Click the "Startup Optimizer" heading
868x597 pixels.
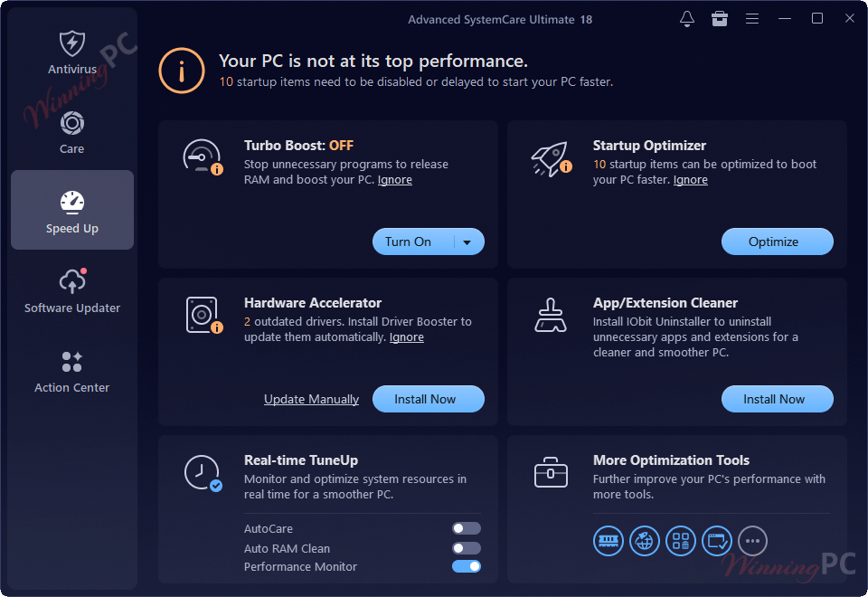pyautogui.click(x=649, y=146)
